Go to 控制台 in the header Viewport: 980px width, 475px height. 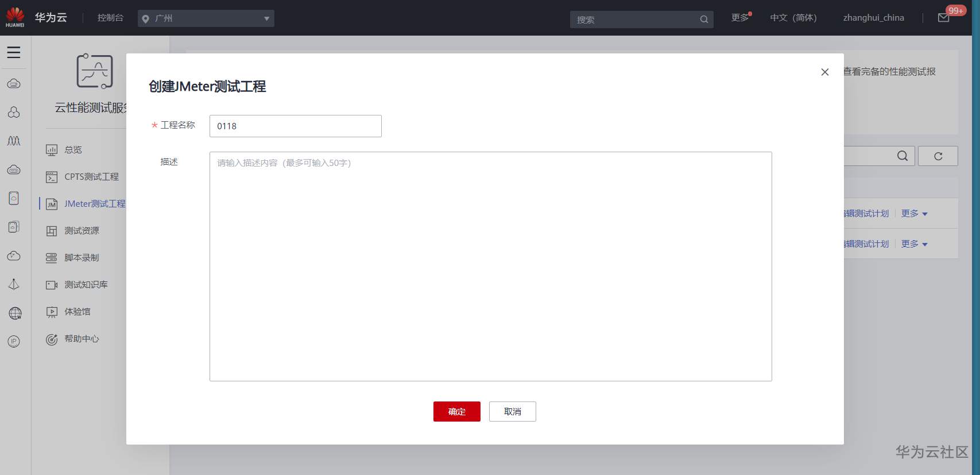coord(110,18)
